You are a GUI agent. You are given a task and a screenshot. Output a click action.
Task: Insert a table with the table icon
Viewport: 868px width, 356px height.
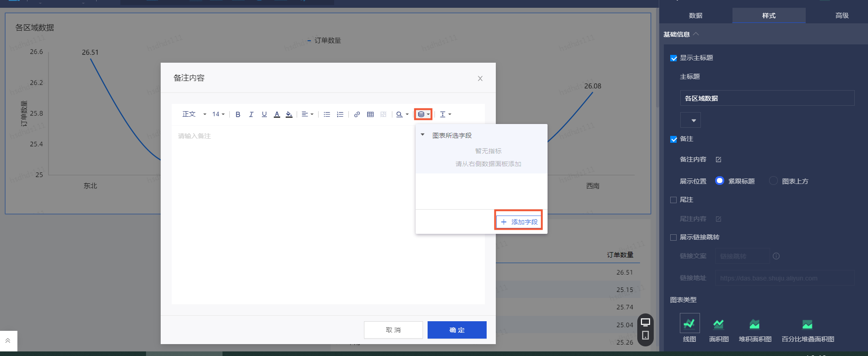(x=370, y=114)
